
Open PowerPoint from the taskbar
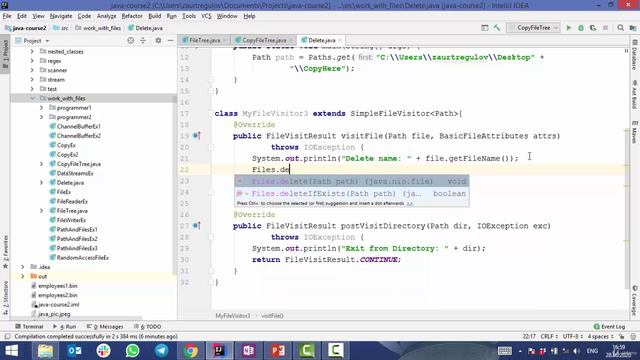pyautogui.click(x=278, y=351)
